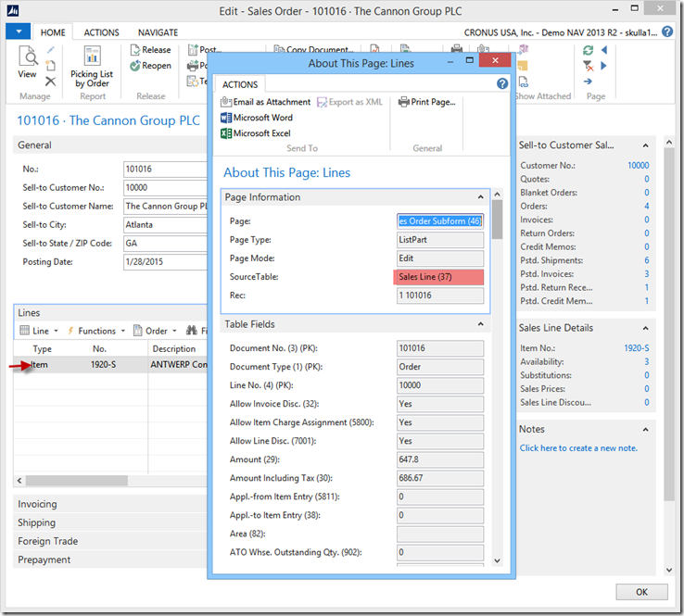Click the Go to arrow icon in Page group

coord(588,82)
